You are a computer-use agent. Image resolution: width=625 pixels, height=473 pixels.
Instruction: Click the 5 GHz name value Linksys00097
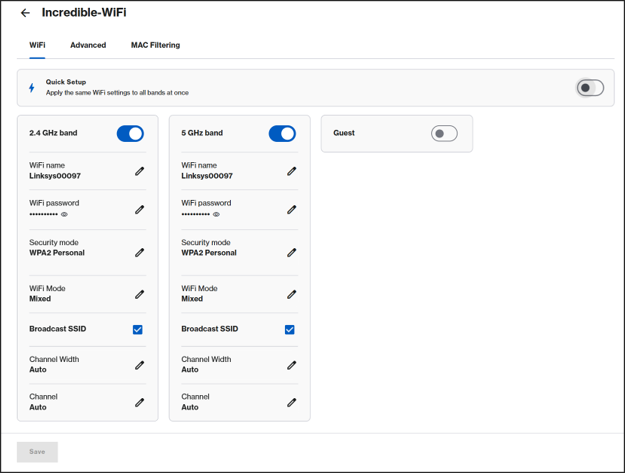(207, 176)
